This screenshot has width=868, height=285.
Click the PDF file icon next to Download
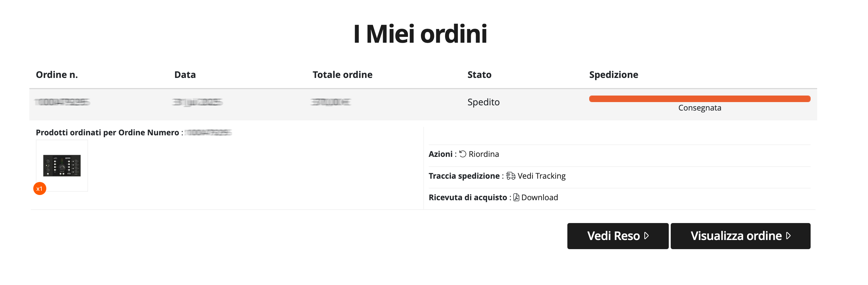coord(516,197)
